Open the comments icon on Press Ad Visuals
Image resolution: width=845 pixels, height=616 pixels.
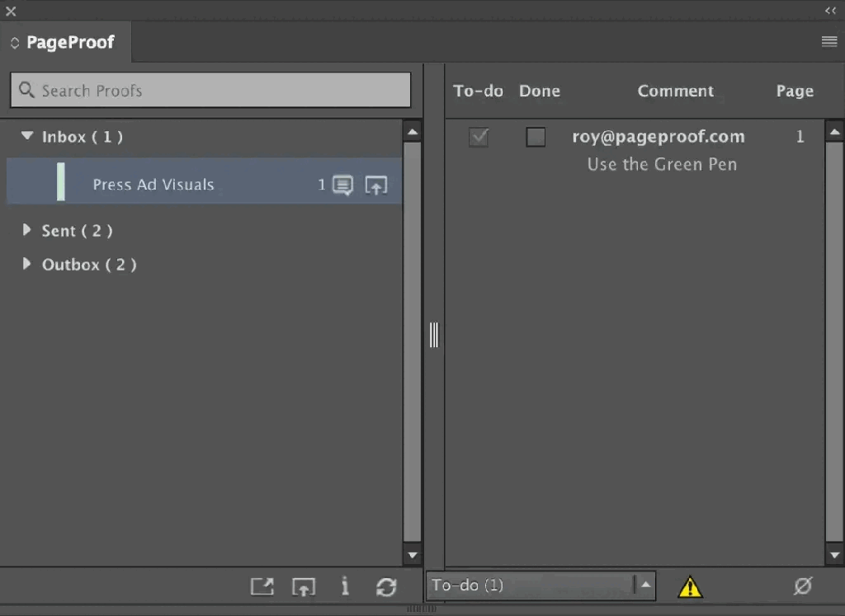(x=341, y=185)
